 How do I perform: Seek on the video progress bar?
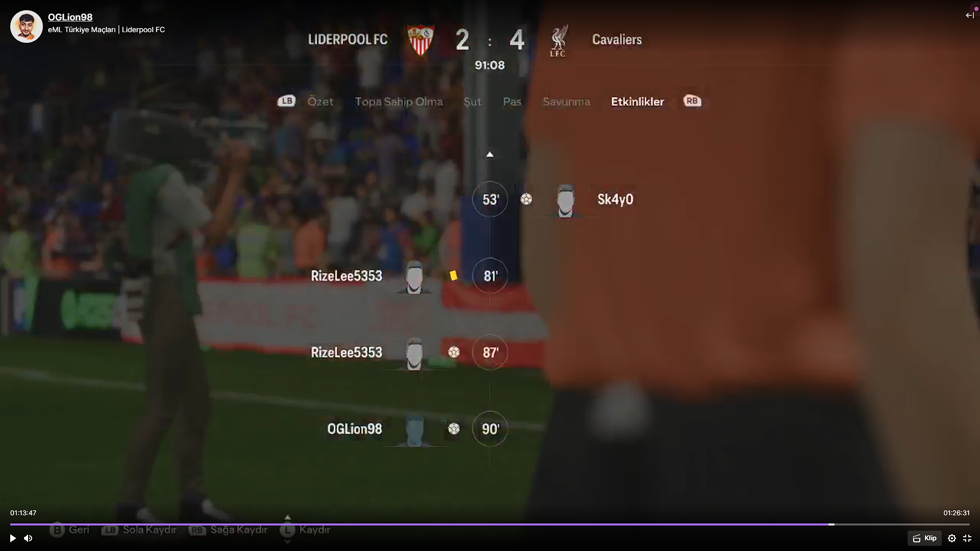point(489,524)
